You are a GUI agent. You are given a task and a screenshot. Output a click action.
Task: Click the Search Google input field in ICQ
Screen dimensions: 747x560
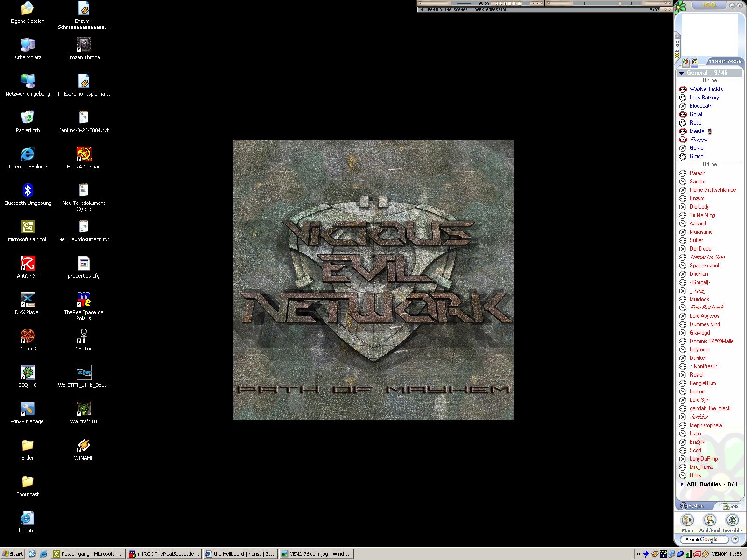tap(705, 539)
